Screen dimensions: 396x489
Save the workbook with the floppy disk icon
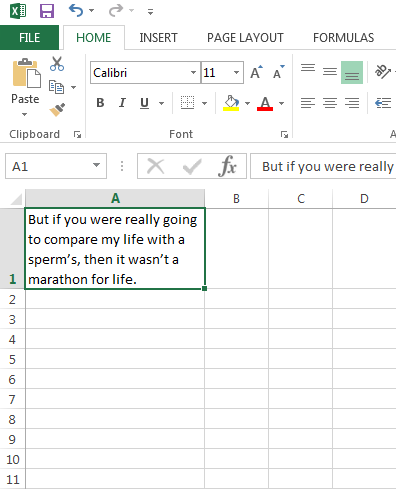(47, 11)
